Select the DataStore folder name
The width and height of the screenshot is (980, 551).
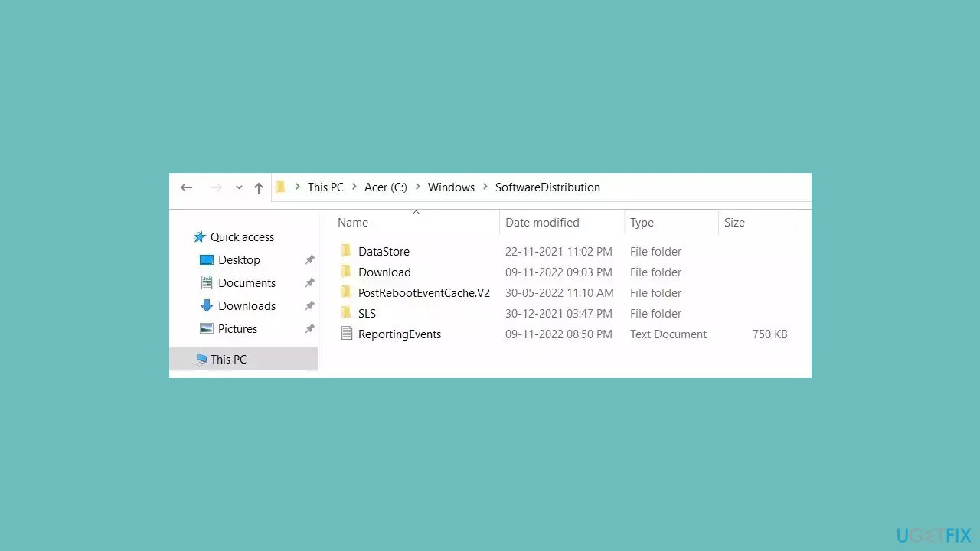(x=384, y=252)
